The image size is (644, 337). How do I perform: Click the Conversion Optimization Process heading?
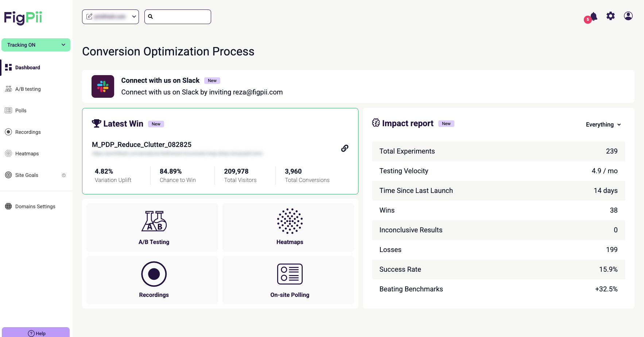point(168,51)
